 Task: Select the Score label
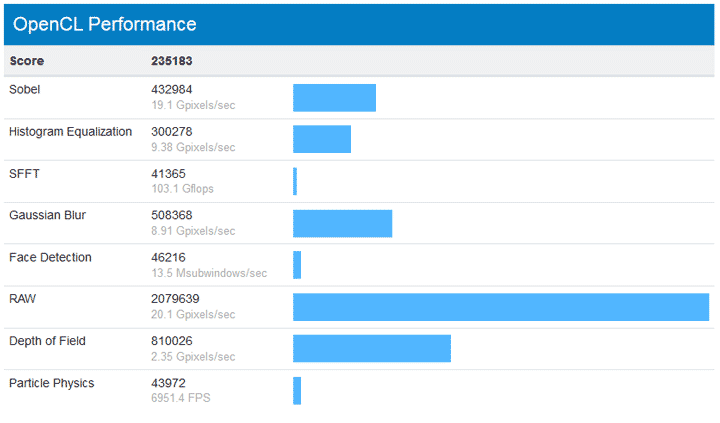(x=27, y=61)
